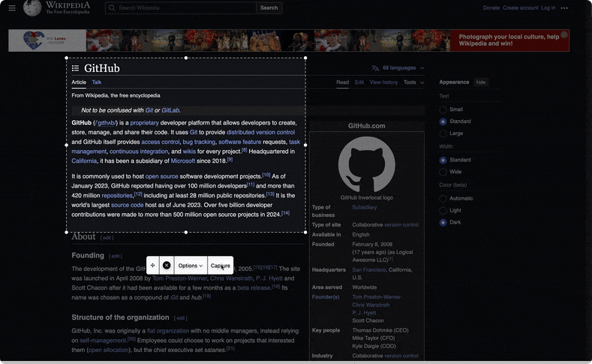Select Automatic color mode
Screen dimensions: 592x364
443,199
